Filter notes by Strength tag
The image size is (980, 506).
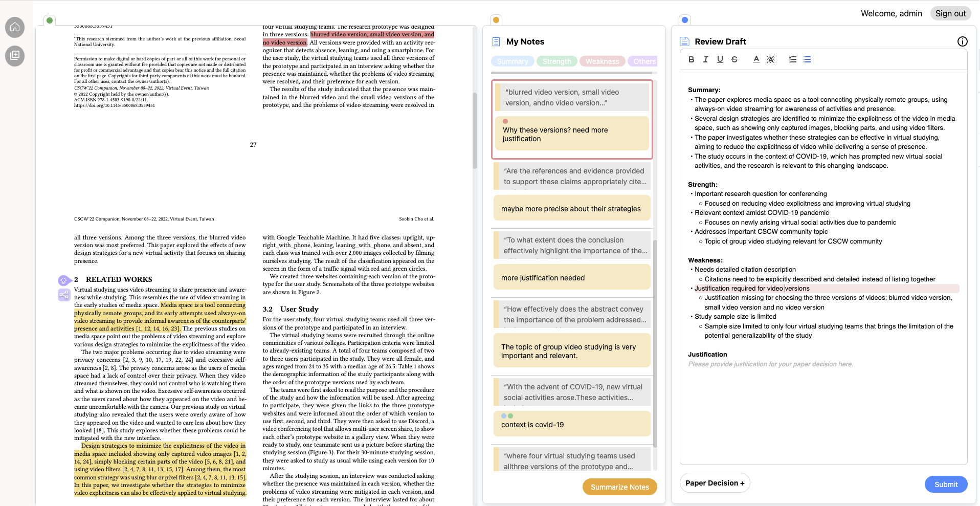coord(556,61)
